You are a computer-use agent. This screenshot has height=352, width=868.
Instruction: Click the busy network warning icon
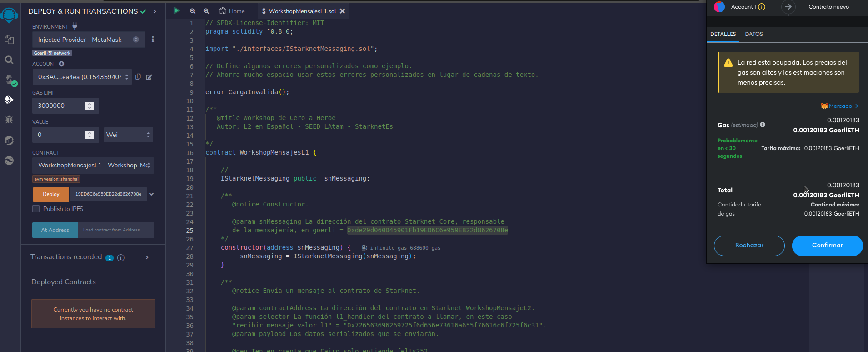[728, 63]
